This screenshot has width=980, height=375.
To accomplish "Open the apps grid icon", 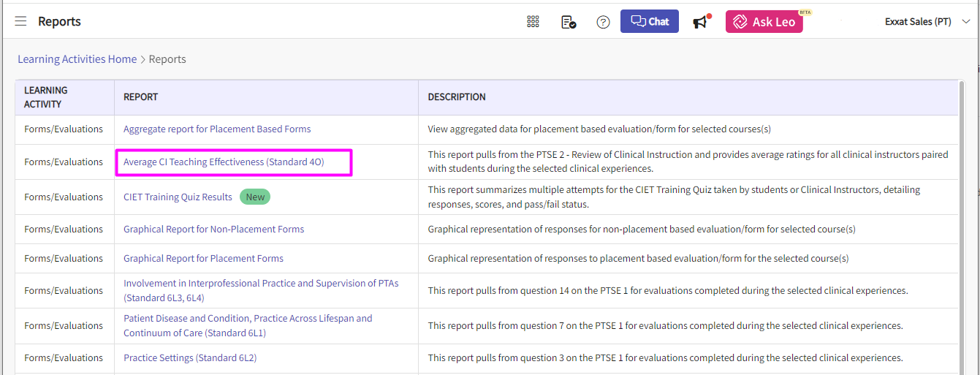I will [x=533, y=22].
